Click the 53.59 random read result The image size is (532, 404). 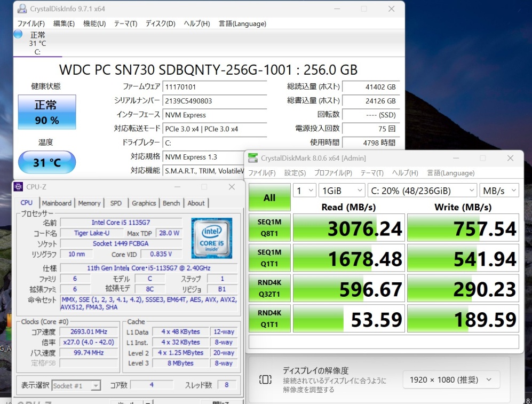(349, 318)
